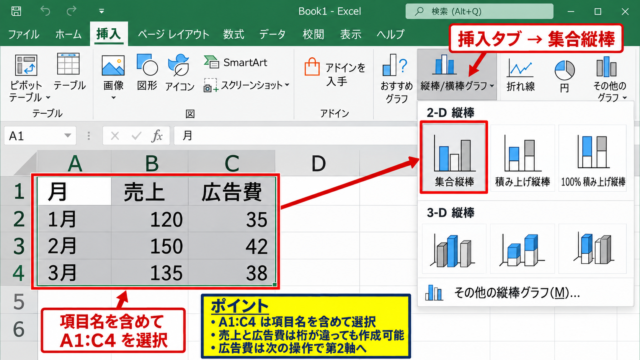640x360 pixels.
Task: Select row 1 header
Action: pos(19,191)
